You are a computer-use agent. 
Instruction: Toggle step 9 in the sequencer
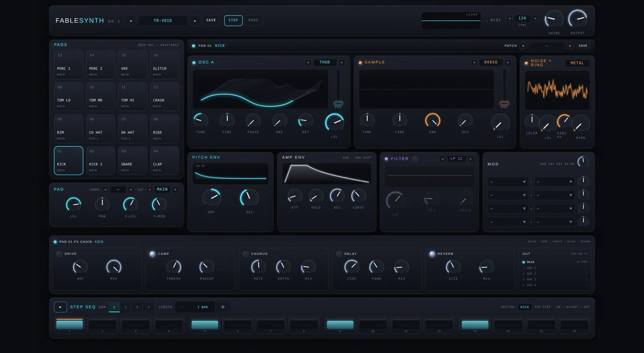[340, 325]
